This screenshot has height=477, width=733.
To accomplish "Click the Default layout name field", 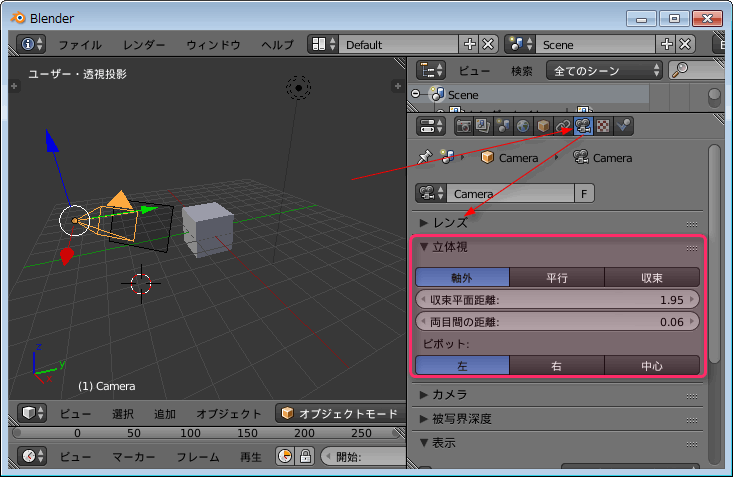I will [398, 44].
